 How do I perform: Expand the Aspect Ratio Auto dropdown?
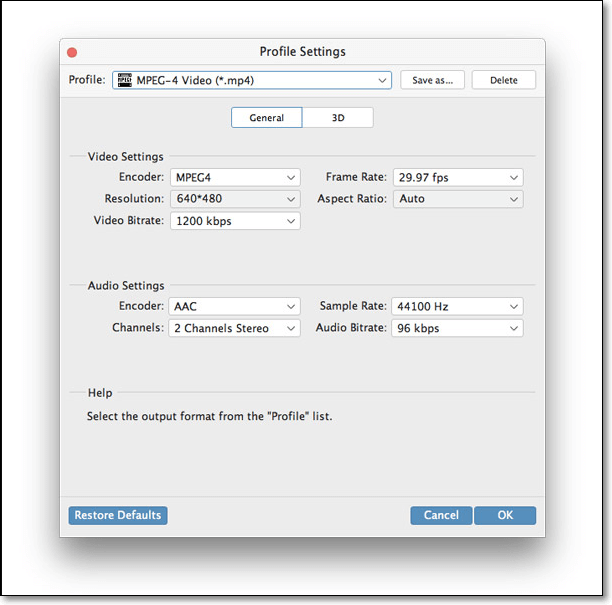tap(457, 199)
